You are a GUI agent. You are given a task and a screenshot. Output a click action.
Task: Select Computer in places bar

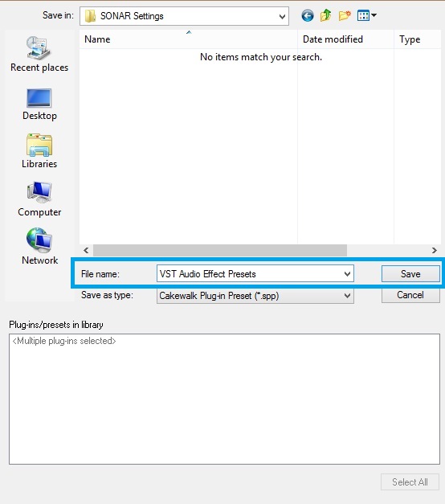tap(39, 199)
